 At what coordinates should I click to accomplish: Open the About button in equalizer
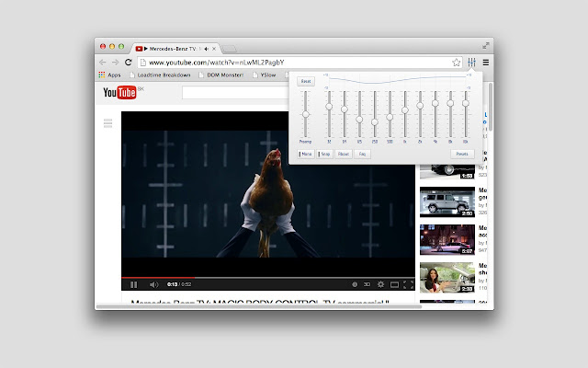pos(343,154)
